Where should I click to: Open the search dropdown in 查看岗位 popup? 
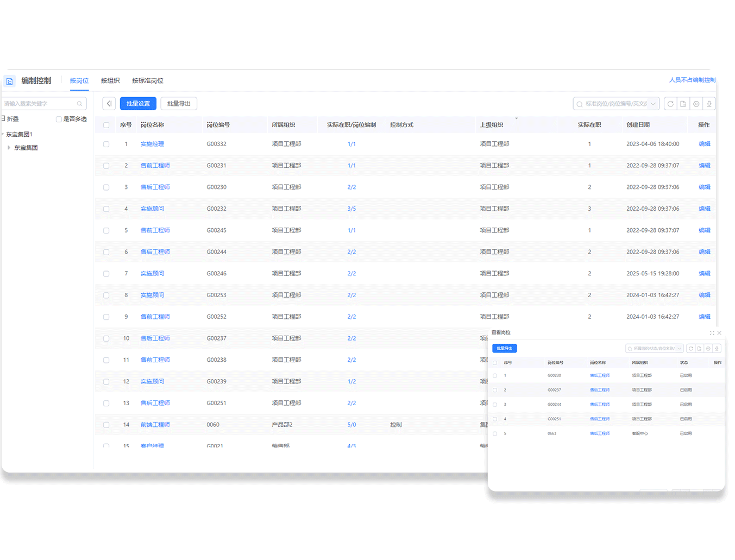click(679, 349)
